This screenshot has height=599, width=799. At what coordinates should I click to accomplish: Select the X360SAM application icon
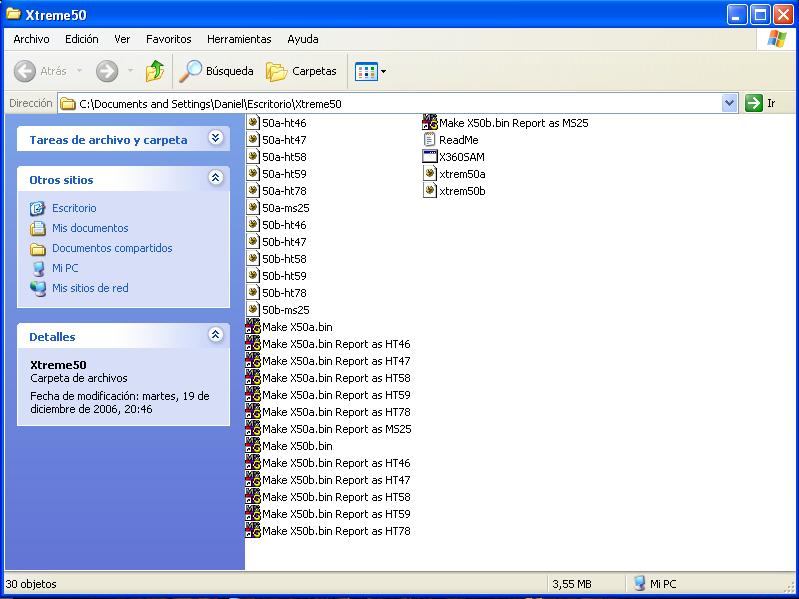coord(431,157)
